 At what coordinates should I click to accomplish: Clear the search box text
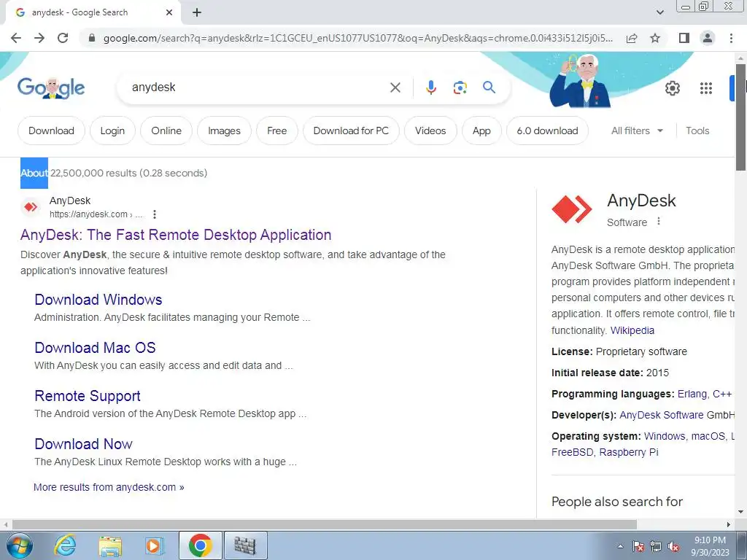pos(395,87)
